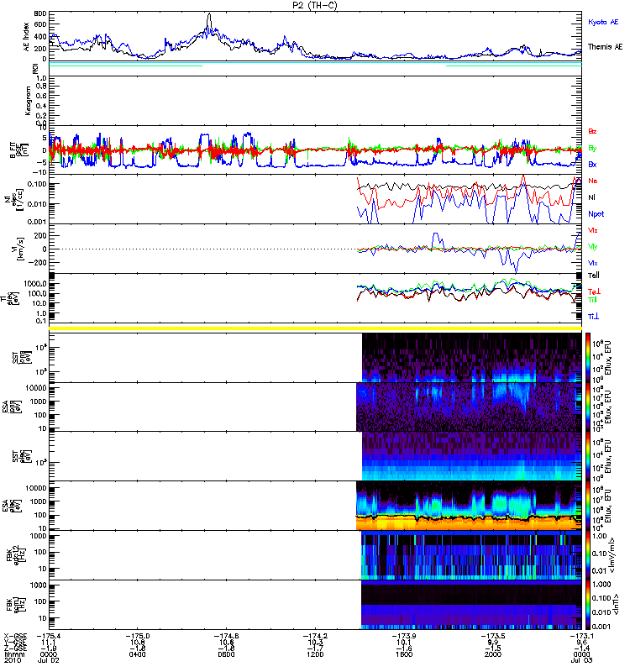Select the red Te perpendicular legend label
This screenshot has width=630, height=672.
[x=594, y=291]
